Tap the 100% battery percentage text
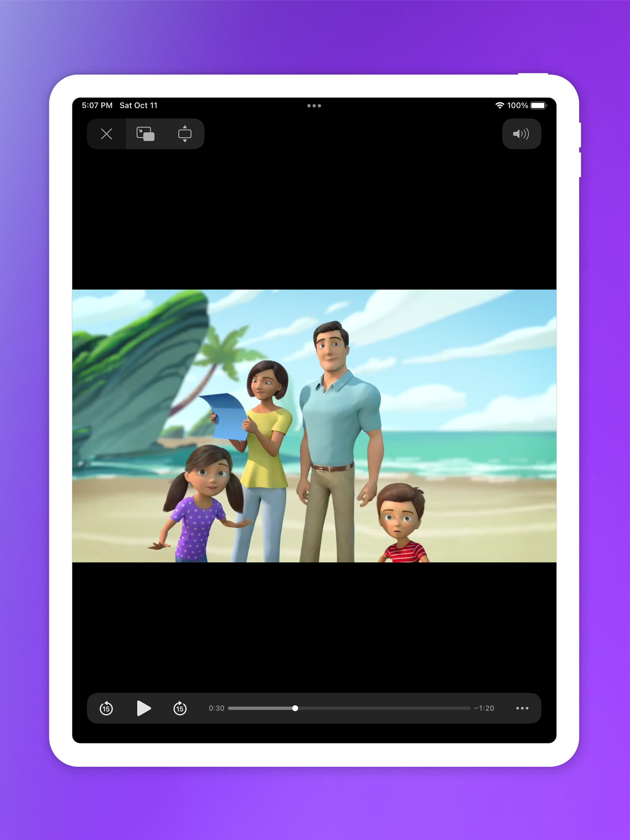This screenshot has width=630, height=840. 517,105
